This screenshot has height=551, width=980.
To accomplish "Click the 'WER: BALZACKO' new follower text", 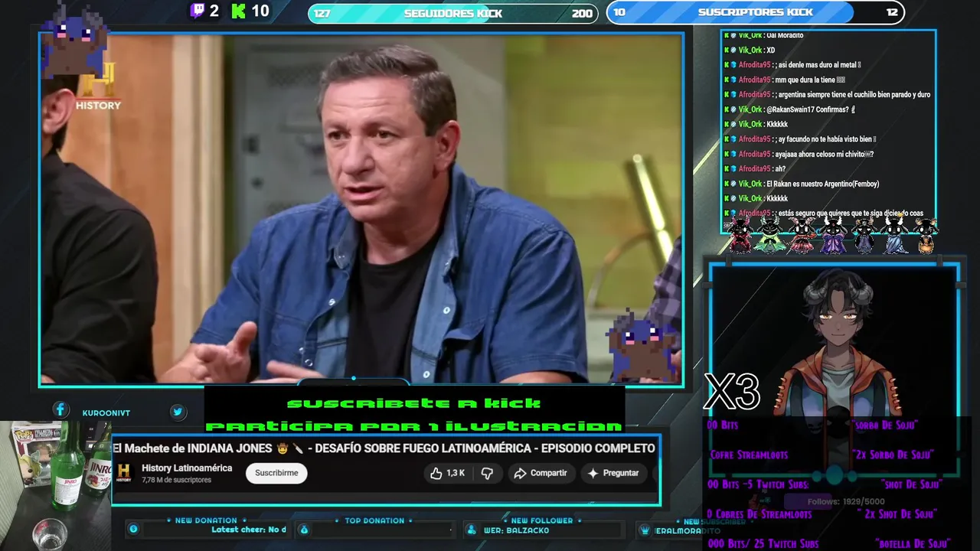I will pos(516,530).
